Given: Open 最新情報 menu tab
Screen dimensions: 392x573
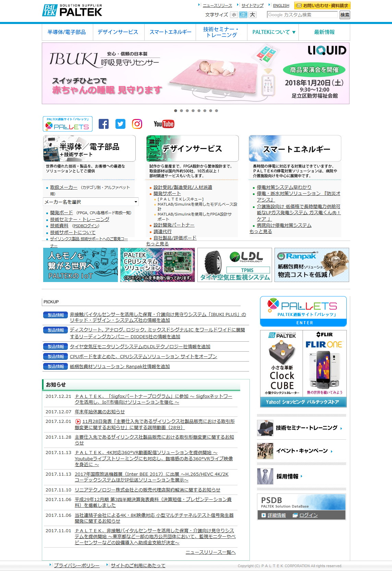Looking at the screenshot, I should pyautogui.click(x=324, y=32).
